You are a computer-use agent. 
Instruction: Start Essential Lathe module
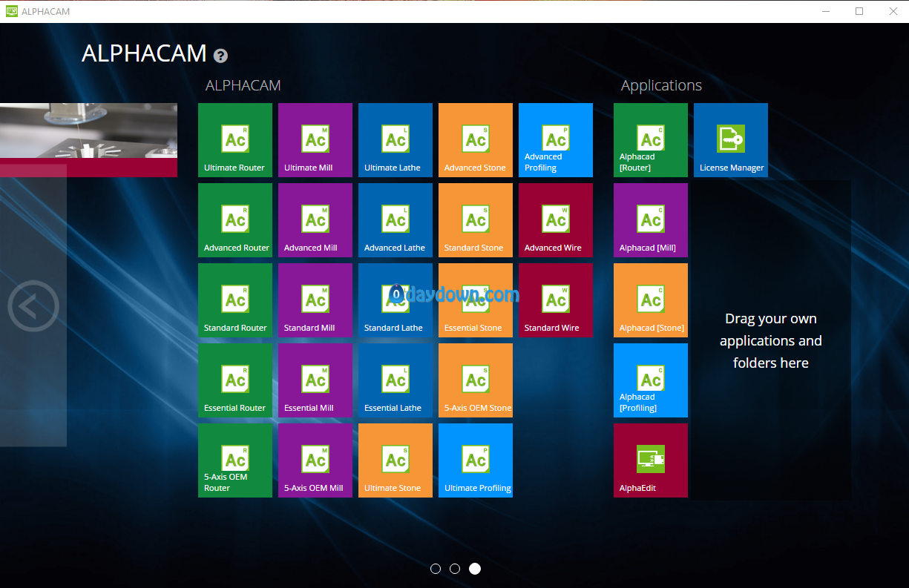(x=396, y=380)
